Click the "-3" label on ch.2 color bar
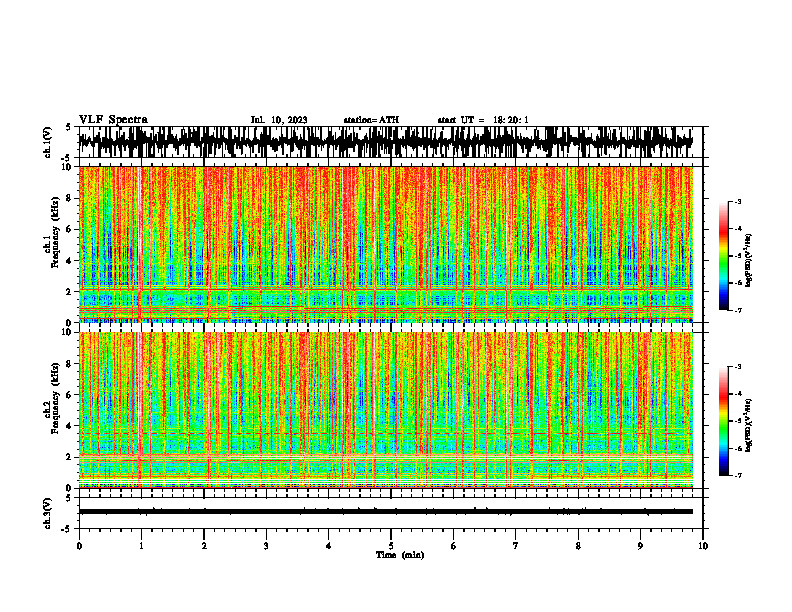 pos(738,367)
